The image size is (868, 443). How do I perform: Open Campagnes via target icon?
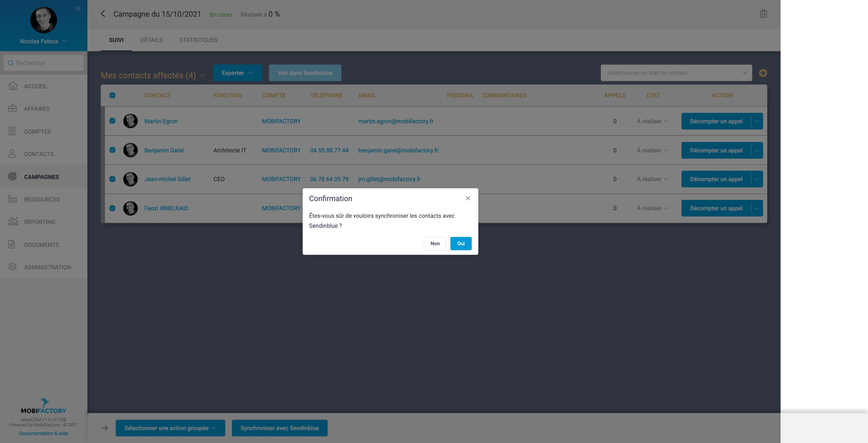[12, 176]
